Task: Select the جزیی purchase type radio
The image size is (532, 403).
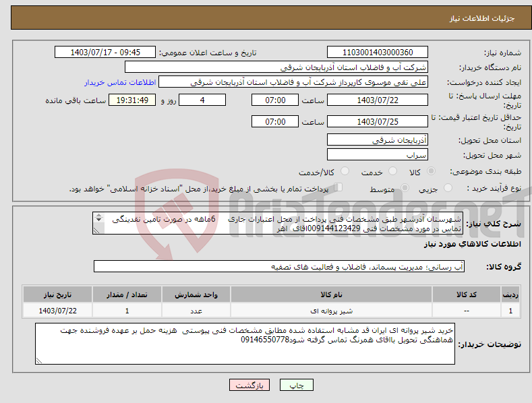Action: pos(448,188)
